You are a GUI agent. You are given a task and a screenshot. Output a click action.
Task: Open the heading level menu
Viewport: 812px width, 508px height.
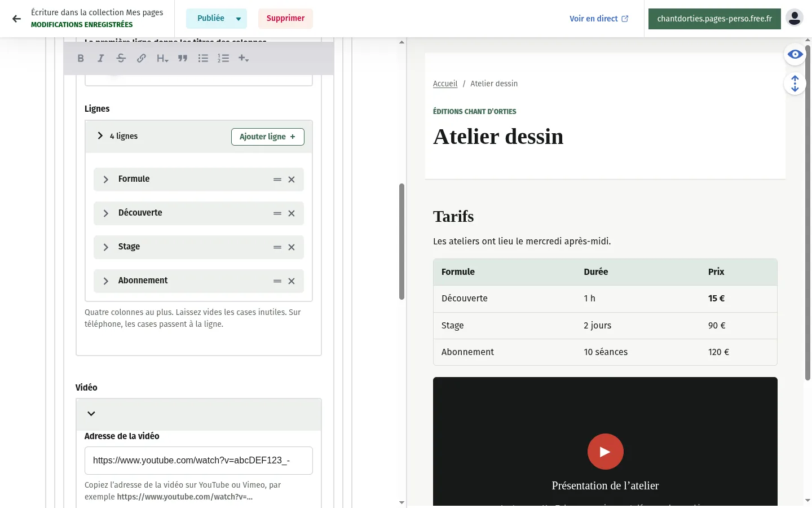tap(162, 58)
